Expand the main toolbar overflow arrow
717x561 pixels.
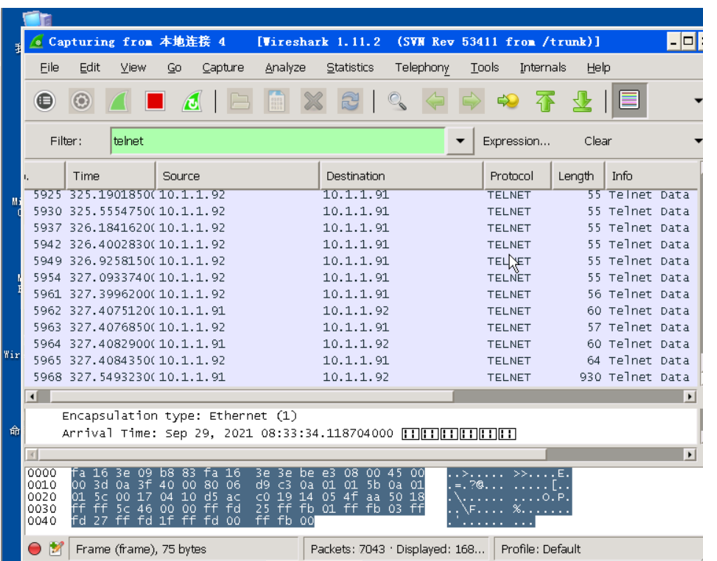[x=698, y=101]
